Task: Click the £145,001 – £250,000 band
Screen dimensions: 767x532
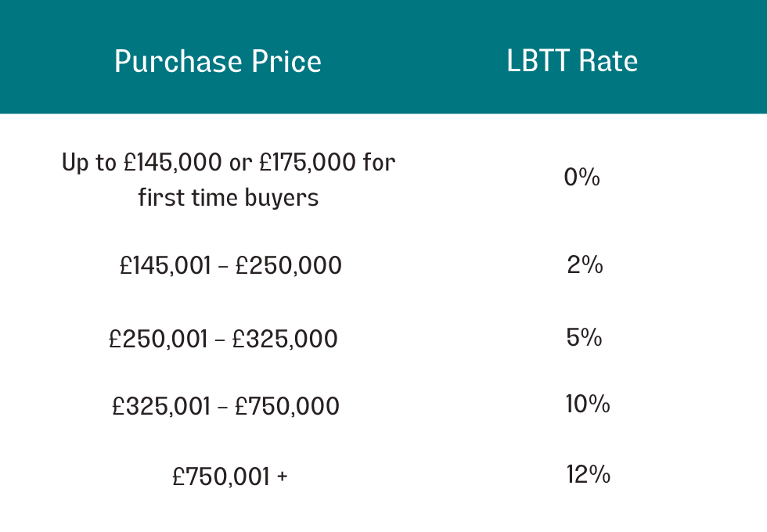Action: (x=230, y=265)
